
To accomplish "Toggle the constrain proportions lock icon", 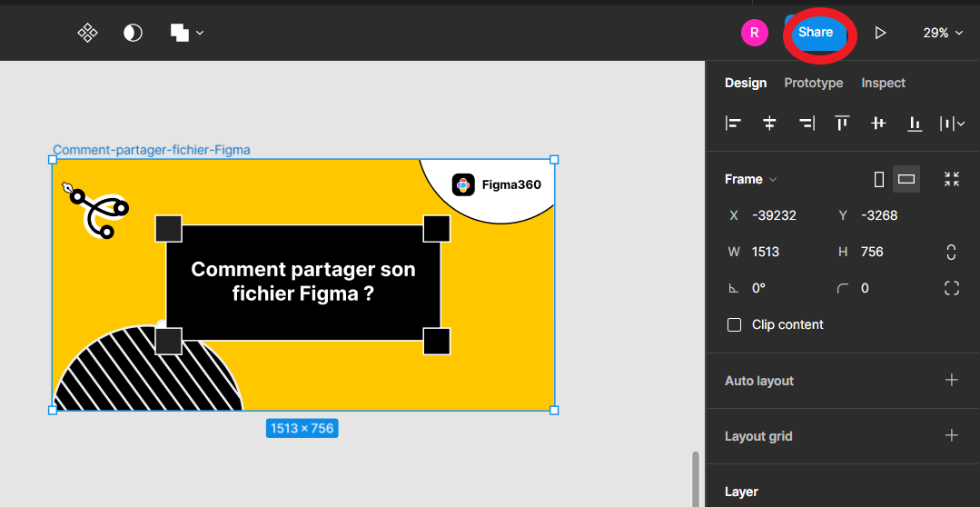I will pyautogui.click(x=951, y=252).
